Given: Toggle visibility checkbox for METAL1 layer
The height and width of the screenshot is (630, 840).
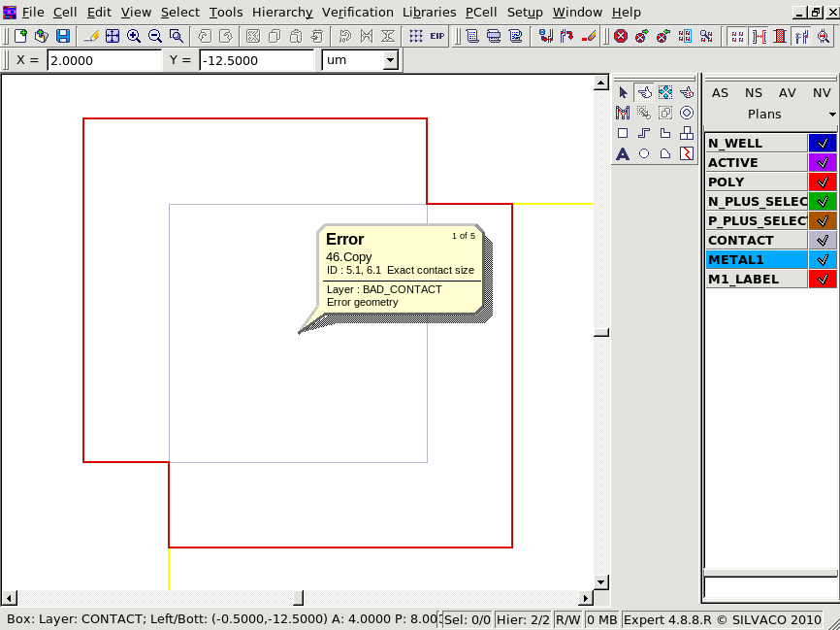Looking at the screenshot, I should coord(822,259).
